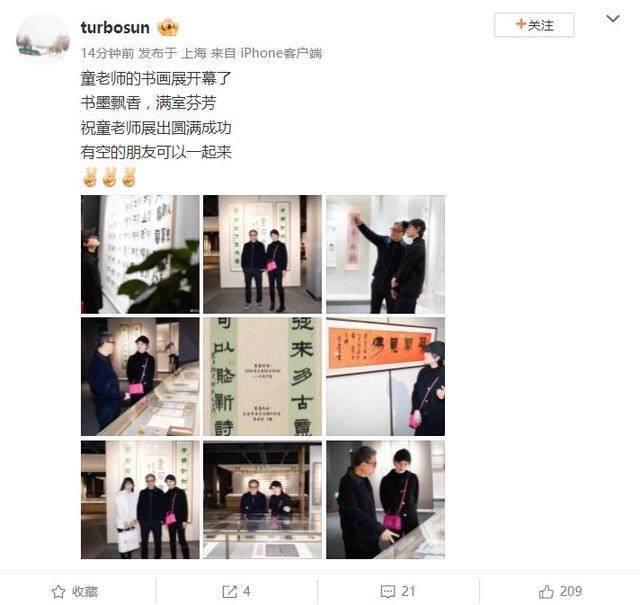Expand the post options chevron
This screenshot has width=640, height=605.
point(613,19)
